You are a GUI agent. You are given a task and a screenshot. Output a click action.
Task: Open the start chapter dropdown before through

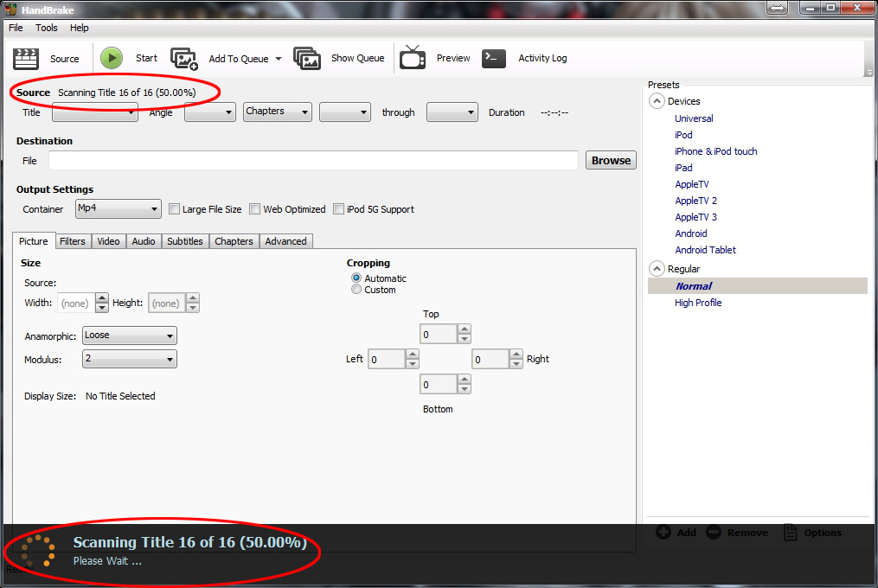(345, 112)
